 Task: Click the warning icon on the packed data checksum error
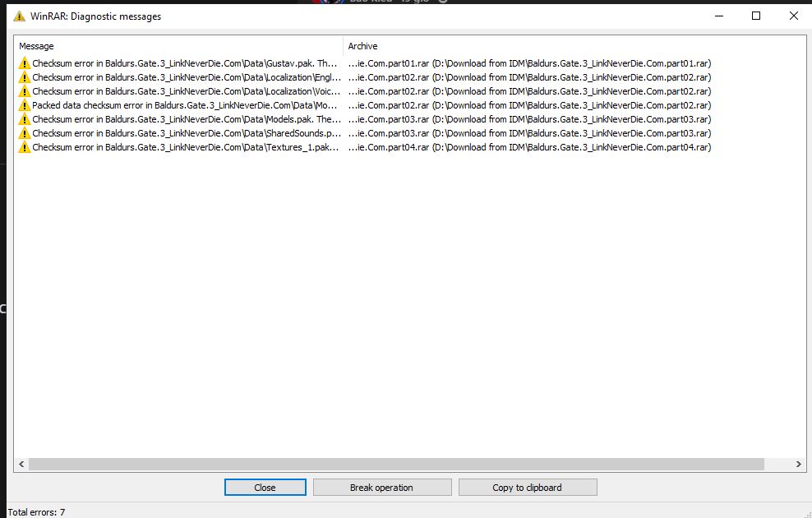click(24, 104)
